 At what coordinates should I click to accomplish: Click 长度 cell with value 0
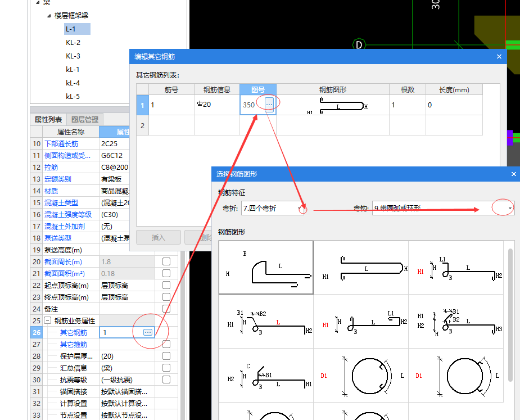[454, 105]
